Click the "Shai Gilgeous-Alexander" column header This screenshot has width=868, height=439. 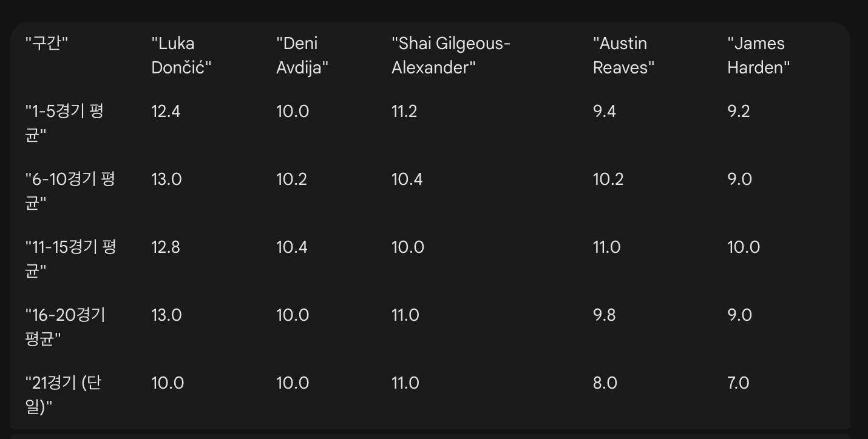(x=451, y=55)
